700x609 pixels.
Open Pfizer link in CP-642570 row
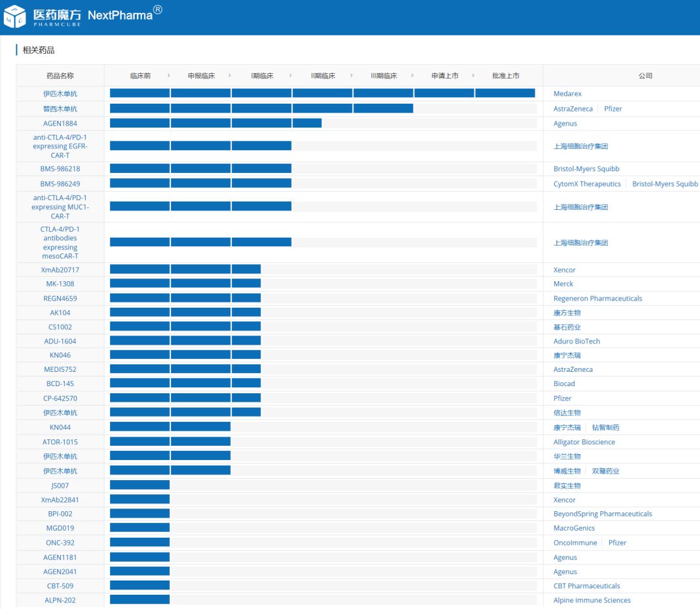[562, 398]
